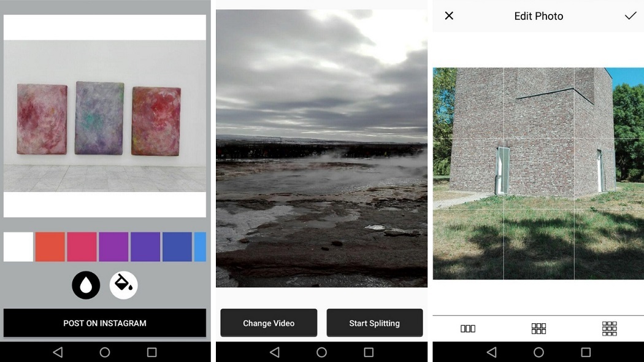Viewport: 644px width, 362px height.
Task: Cancel Edit Photo with the X icon
Action: (x=449, y=15)
